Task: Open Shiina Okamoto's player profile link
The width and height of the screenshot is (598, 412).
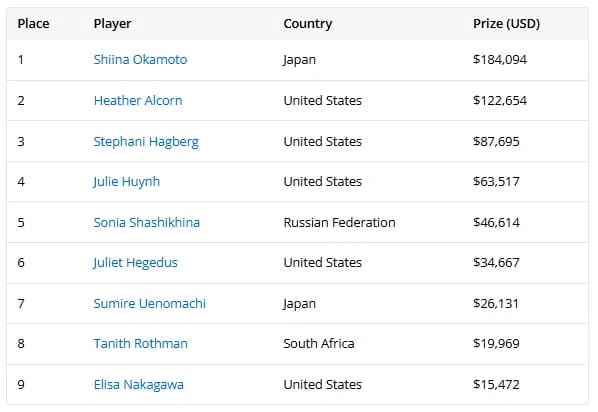Action: point(140,60)
